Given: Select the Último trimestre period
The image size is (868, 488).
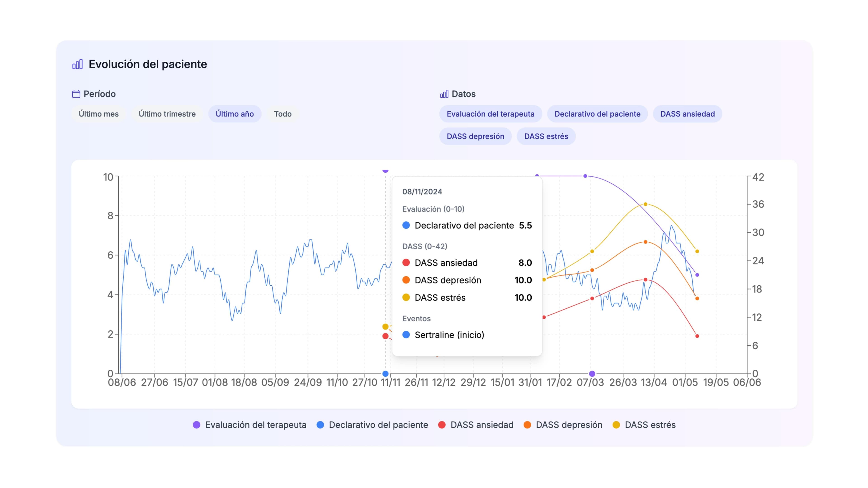Looking at the screenshot, I should click(167, 114).
